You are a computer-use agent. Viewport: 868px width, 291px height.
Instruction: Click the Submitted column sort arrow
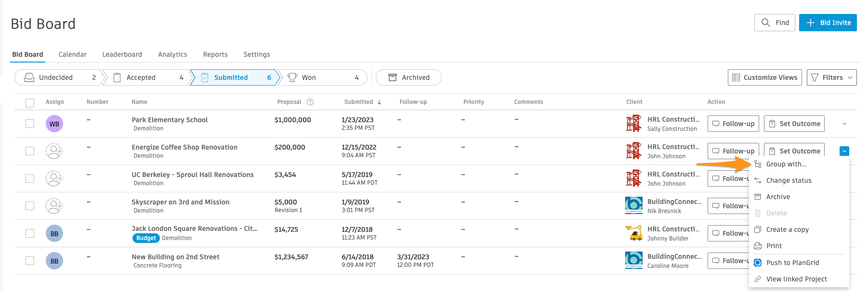tap(380, 102)
